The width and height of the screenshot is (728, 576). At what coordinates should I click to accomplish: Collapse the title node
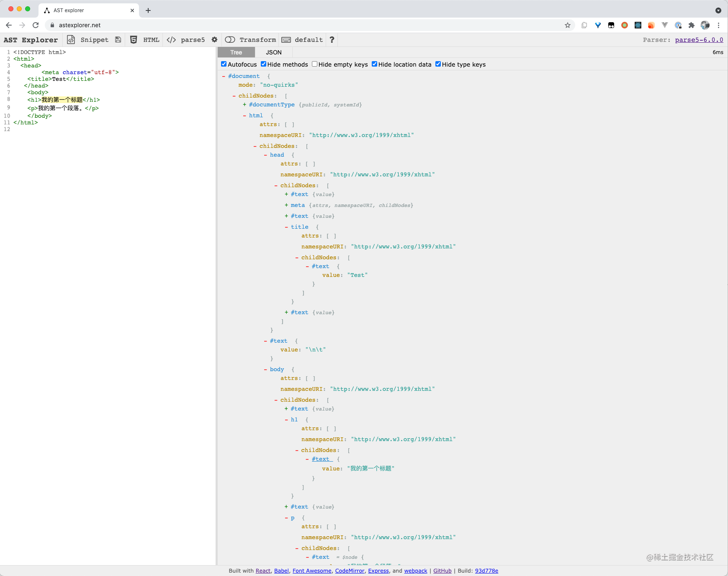click(286, 227)
